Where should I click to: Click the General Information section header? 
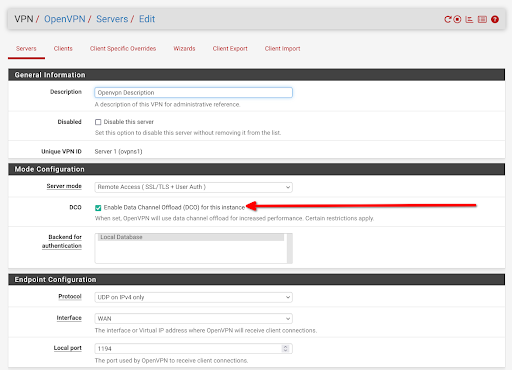[x=257, y=75]
